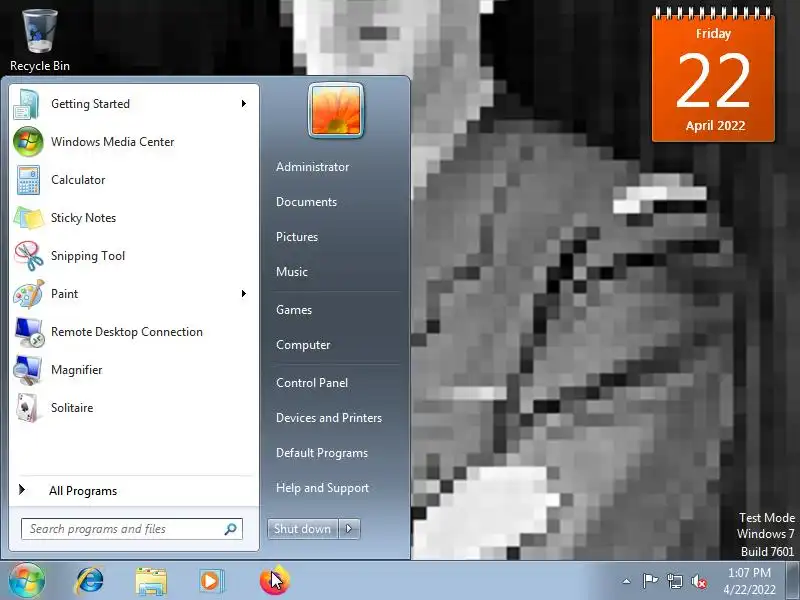Click muted volume speaker tray icon
This screenshot has height=600, width=800.
(699, 581)
